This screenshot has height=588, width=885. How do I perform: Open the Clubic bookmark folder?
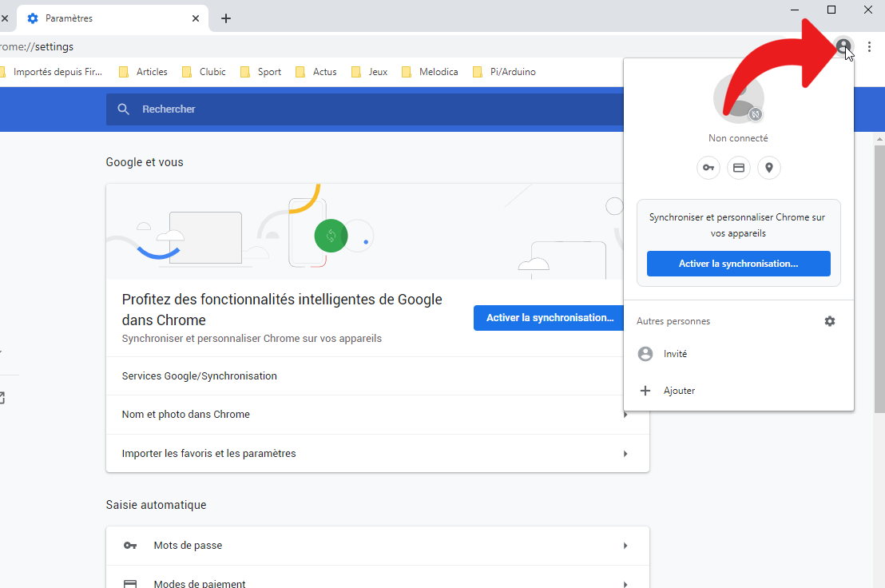pyautogui.click(x=204, y=72)
